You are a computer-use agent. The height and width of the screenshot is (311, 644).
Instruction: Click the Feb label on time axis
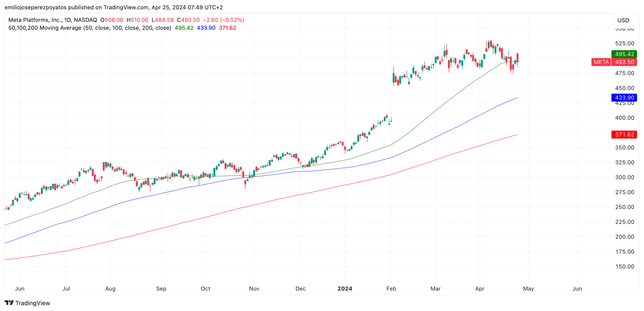point(391,288)
